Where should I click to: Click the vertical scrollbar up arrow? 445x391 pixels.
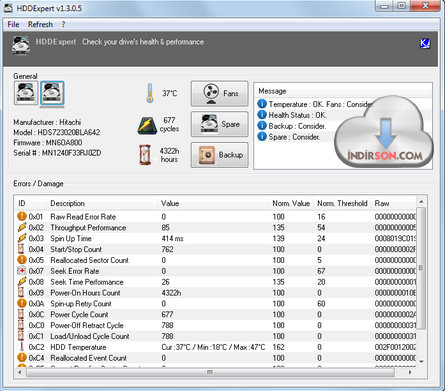click(421, 202)
